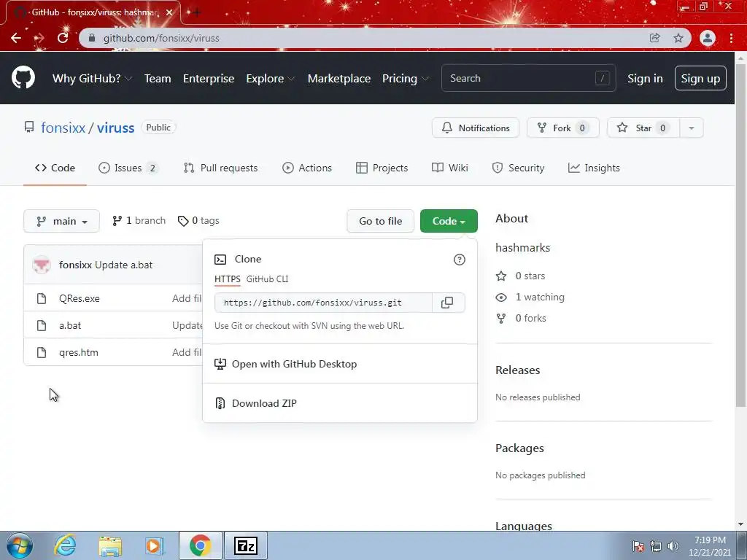747x560 pixels.
Task: Click the volume speaker tray icon
Action: tap(673, 546)
